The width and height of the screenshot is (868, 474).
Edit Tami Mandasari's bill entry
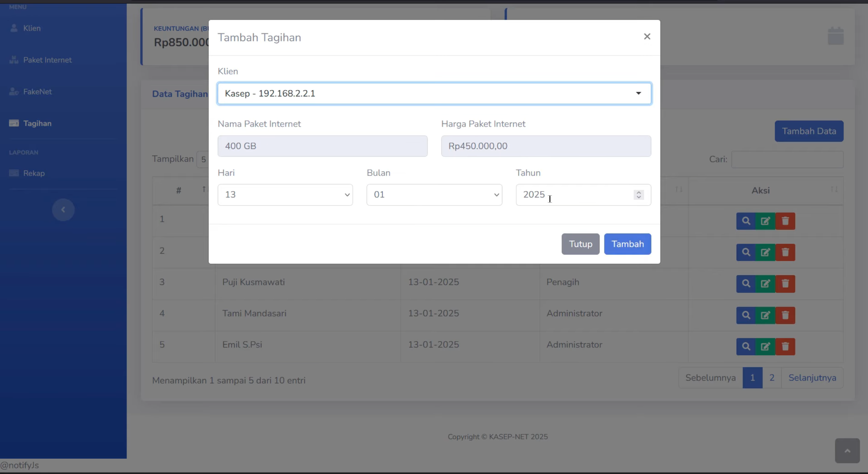[765, 315]
